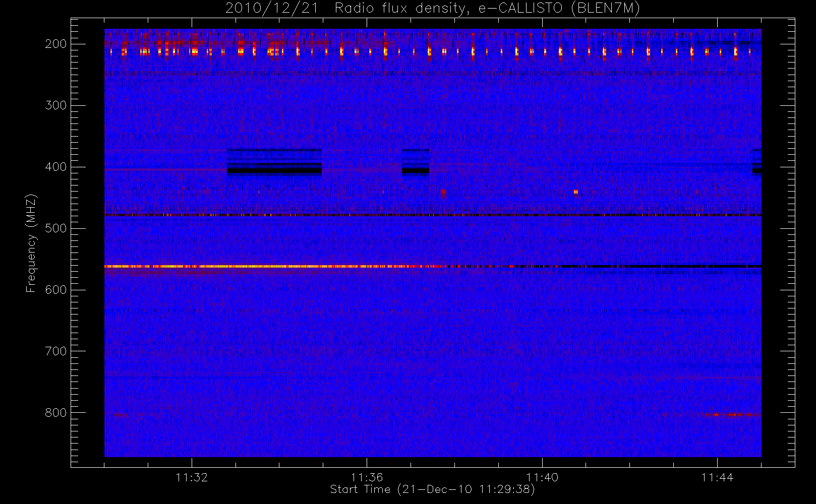Screen dimensions: 816x504
Task: Click the 11:32 time axis label
Action: [192, 477]
